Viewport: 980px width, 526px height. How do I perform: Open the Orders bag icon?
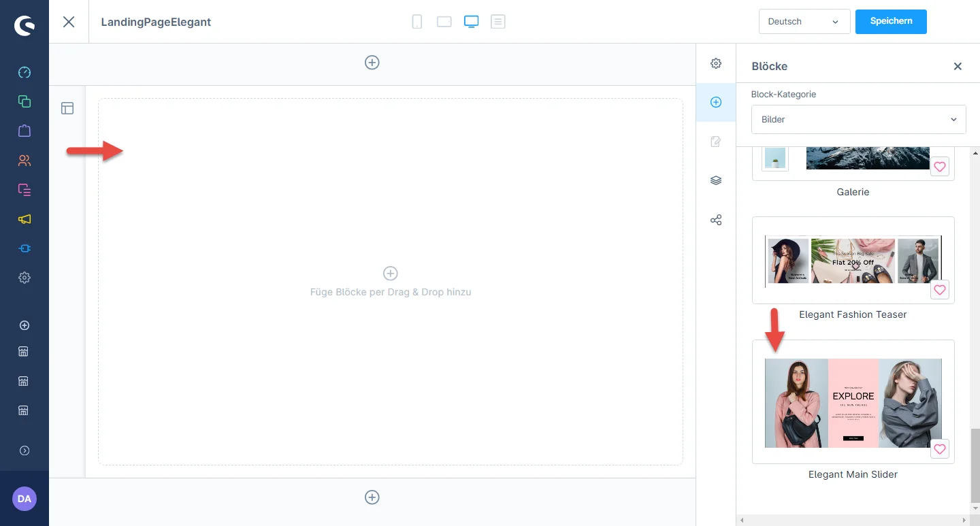[x=24, y=131]
